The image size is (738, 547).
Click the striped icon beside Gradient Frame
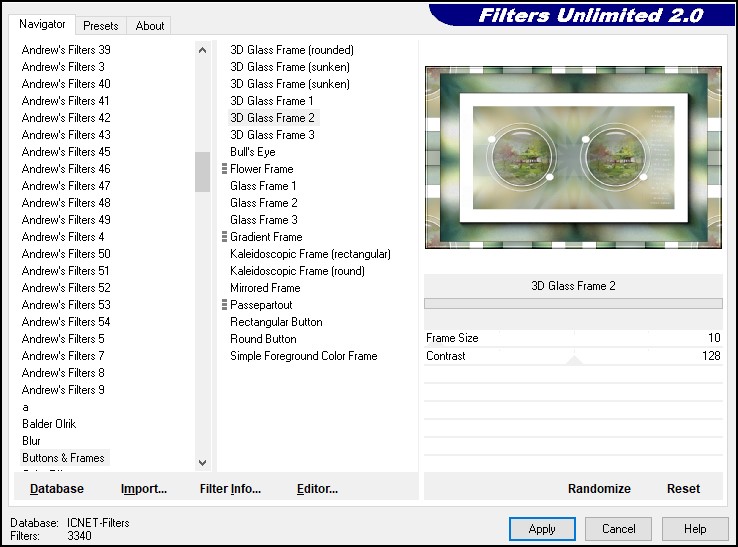(225, 237)
